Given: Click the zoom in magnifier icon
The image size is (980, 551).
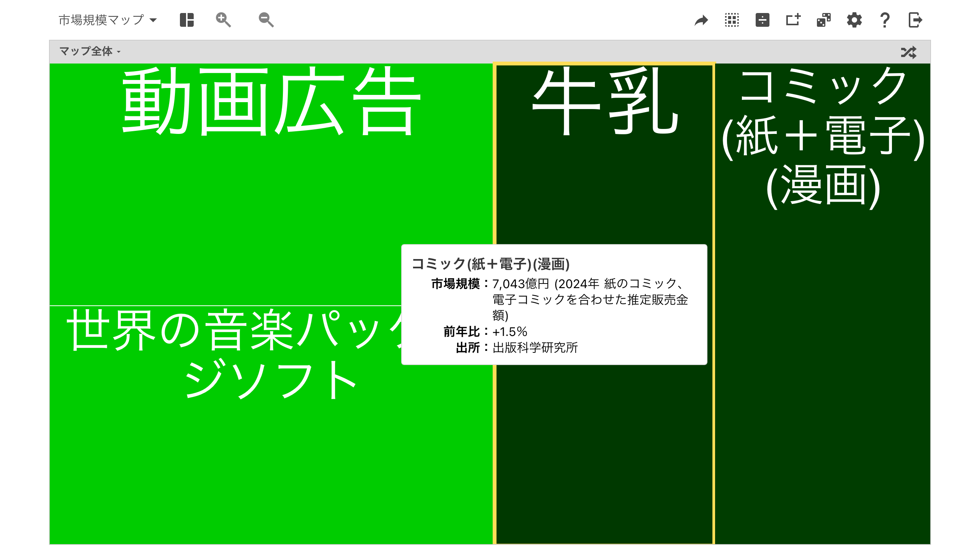Looking at the screenshot, I should tap(223, 20).
